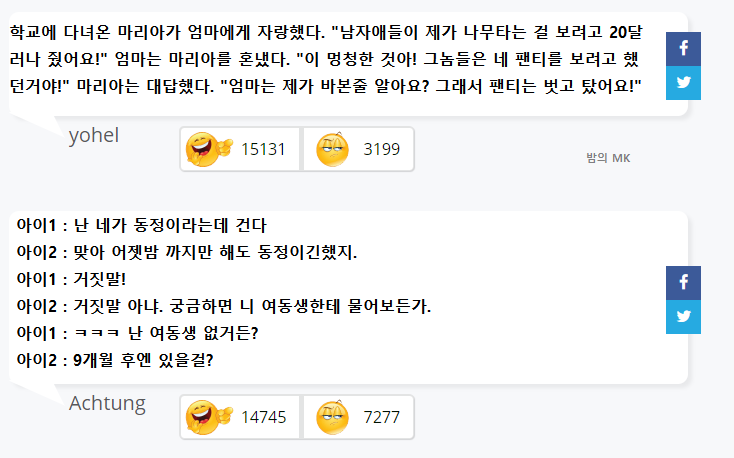This screenshot has width=734, height=458.
Task: Select the 14745 upvote count
Action: [x=263, y=417]
